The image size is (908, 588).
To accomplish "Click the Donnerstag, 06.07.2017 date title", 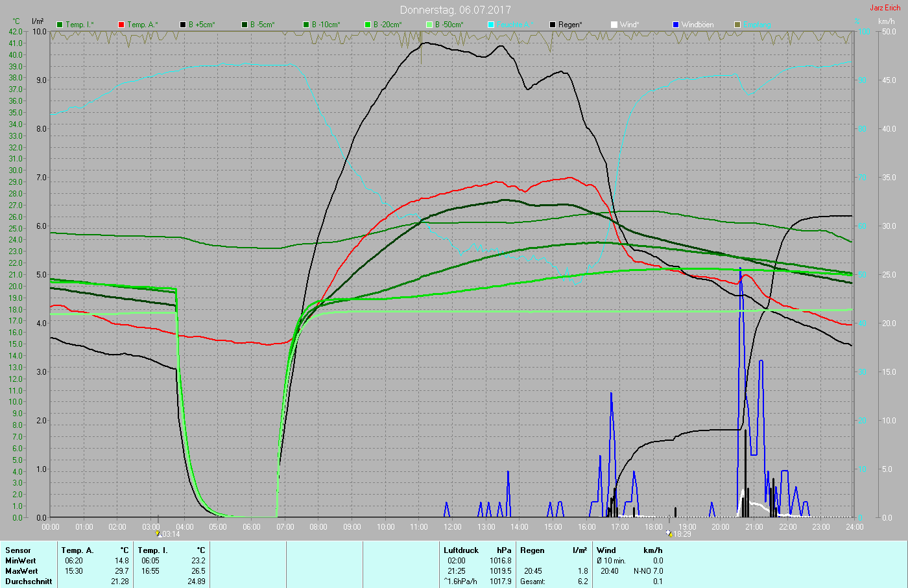I will (455, 10).
